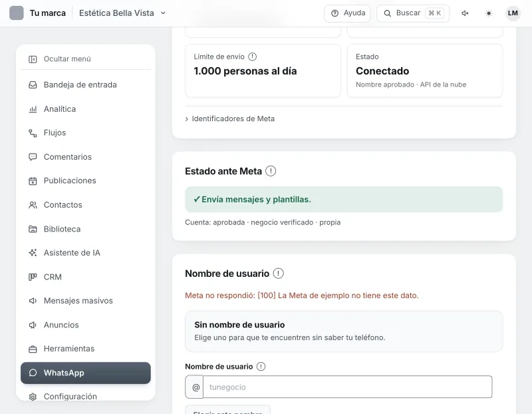Open the Contactos page
Screen dimensions: 532x414
coord(86,205)
